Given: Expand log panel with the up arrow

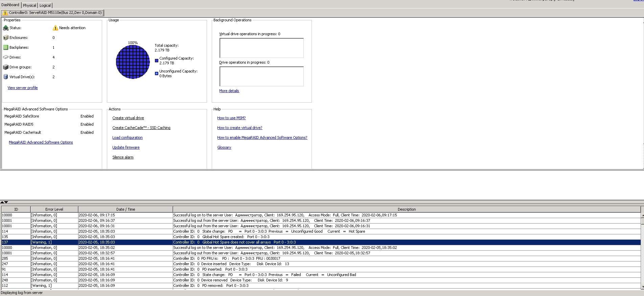Looking at the screenshot, I should (x=2, y=202).
